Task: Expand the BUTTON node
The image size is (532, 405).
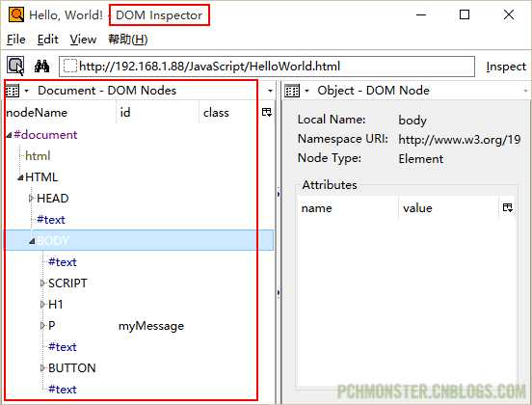Action: (42, 368)
